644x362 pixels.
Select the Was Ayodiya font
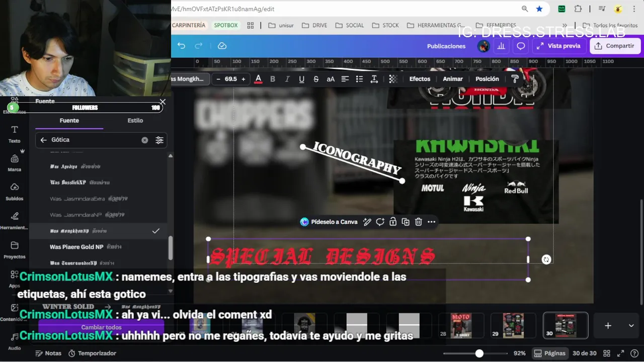tap(98, 166)
